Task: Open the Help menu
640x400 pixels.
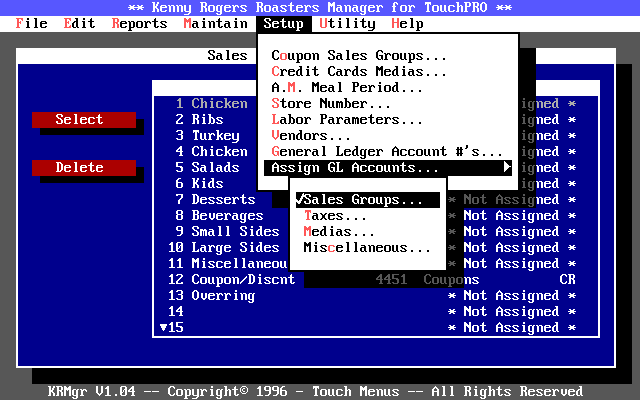Action: point(407,24)
